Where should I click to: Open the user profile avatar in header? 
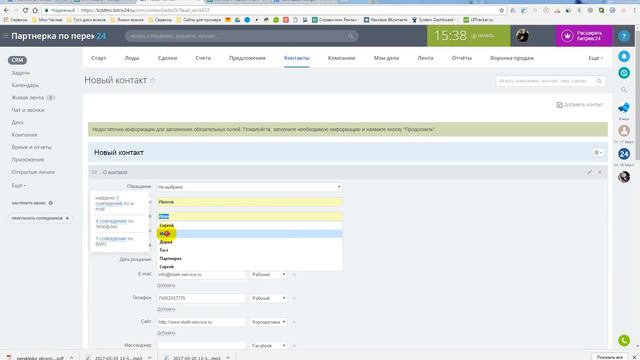522,36
